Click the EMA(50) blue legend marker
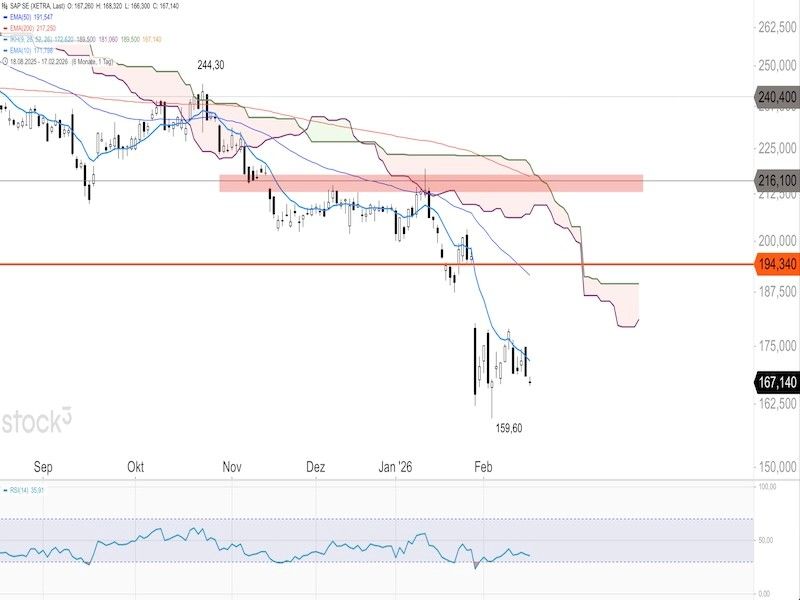Image resolution: width=800 pixels, height=600 pixels. pos(5,17)
